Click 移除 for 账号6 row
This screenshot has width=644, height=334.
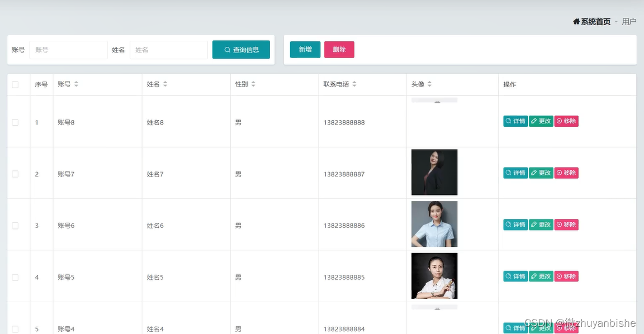(x=566, y=225)
